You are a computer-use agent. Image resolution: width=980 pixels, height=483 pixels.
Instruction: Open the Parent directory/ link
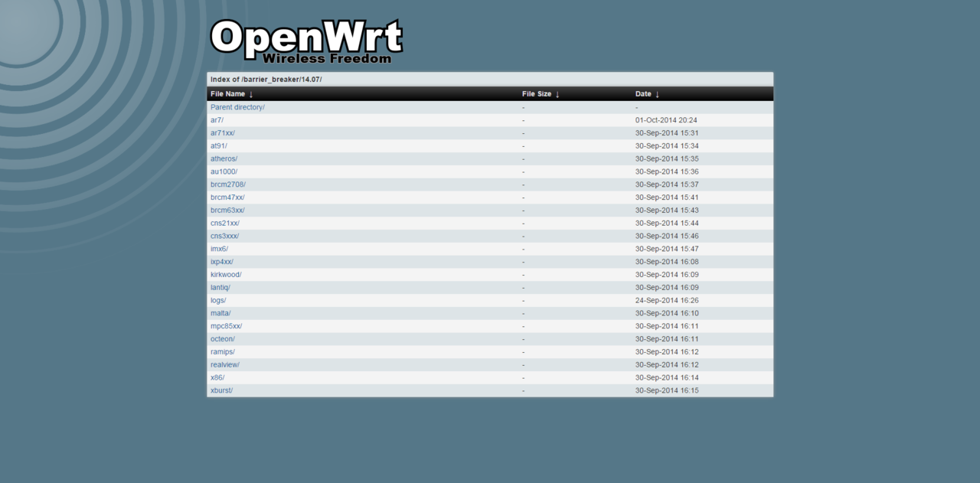(x=237, y=107)
